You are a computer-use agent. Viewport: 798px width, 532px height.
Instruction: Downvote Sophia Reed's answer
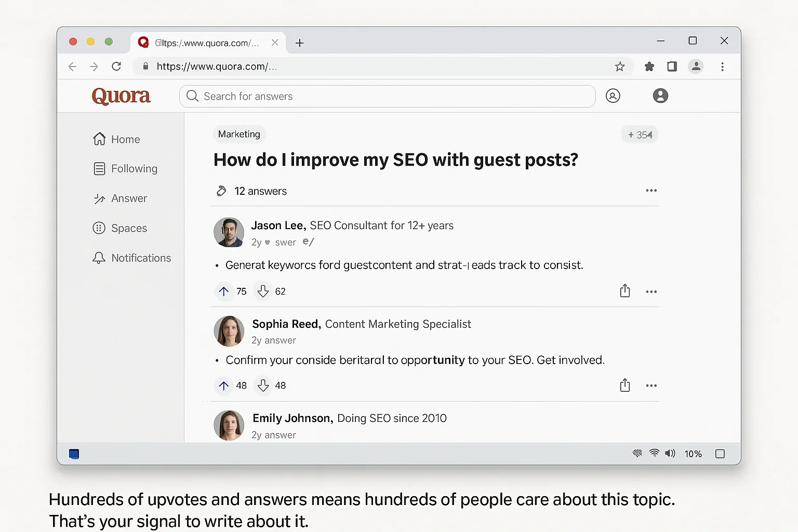pos(262,385)
